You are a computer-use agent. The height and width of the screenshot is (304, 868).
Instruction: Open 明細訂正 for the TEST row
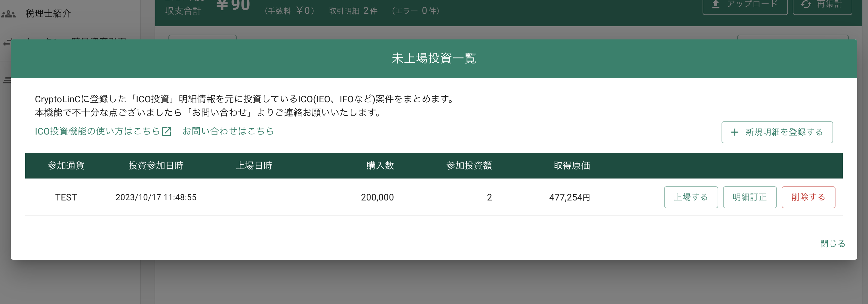click(x=750, y=197)
